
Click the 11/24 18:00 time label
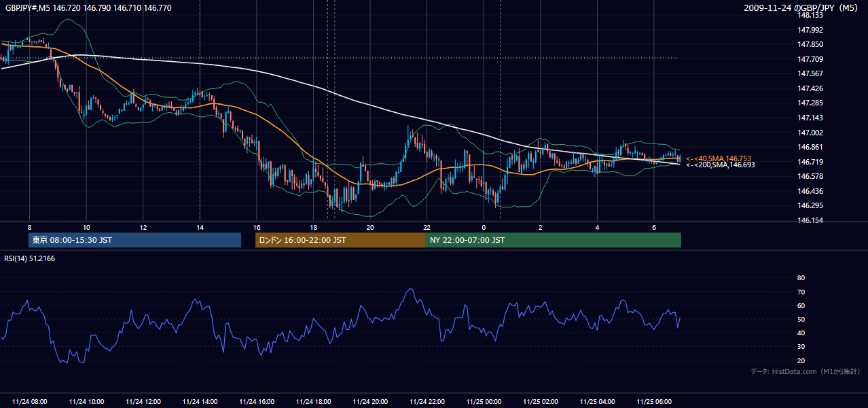tap(313, 401)
